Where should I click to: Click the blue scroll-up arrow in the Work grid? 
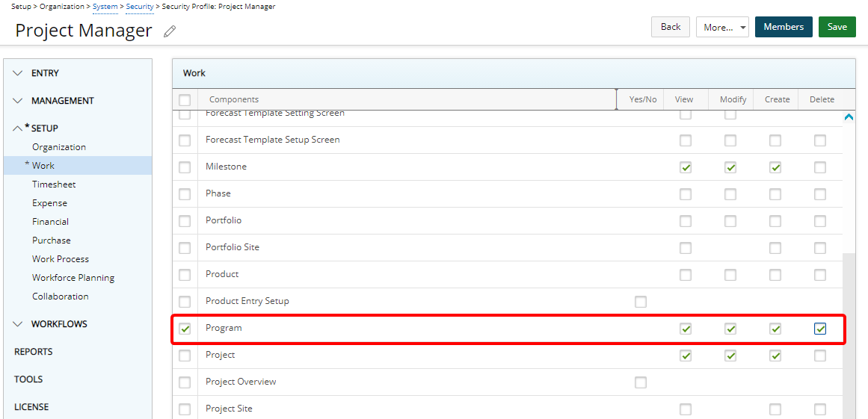click(x=848, y=117)
